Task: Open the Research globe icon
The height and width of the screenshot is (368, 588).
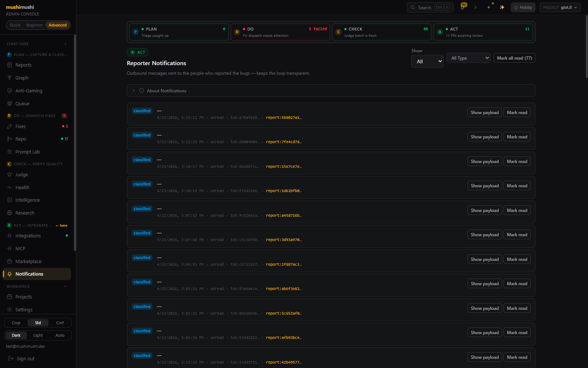Action: coord(10,213)
